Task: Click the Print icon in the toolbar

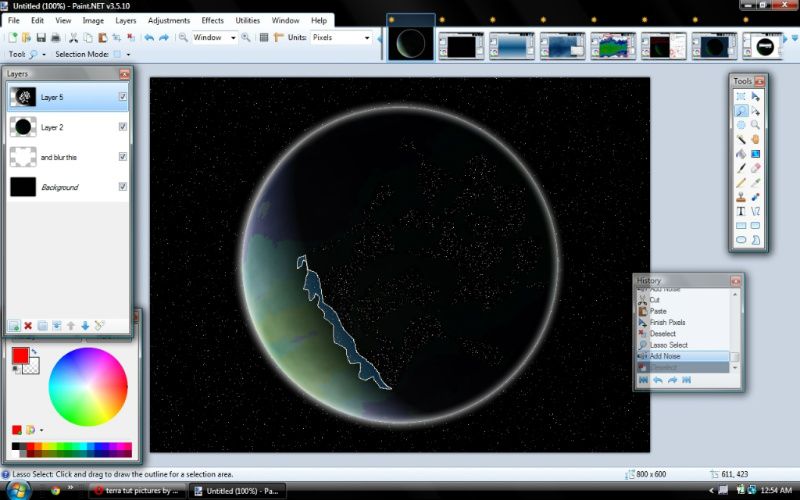Action: click(56, 37)
